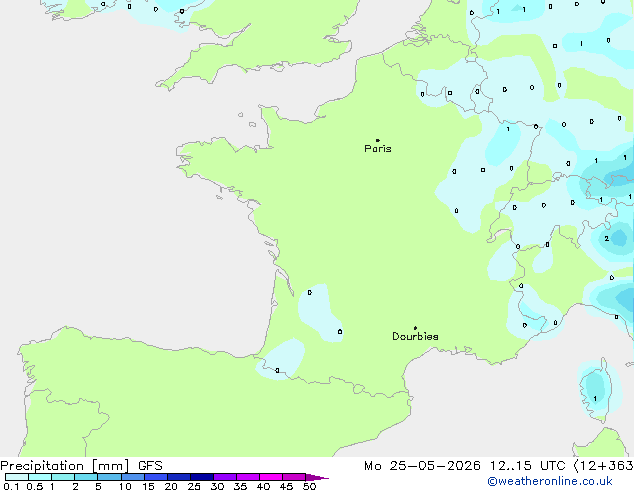Click the GFS model label
This screenshot has width=634, height=490.
click(x=150, y=466)
